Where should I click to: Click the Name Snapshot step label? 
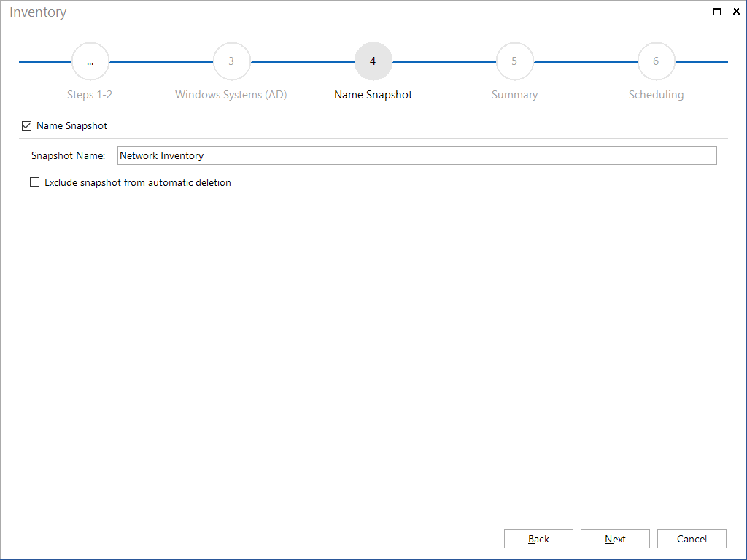(x=373, y=95)
